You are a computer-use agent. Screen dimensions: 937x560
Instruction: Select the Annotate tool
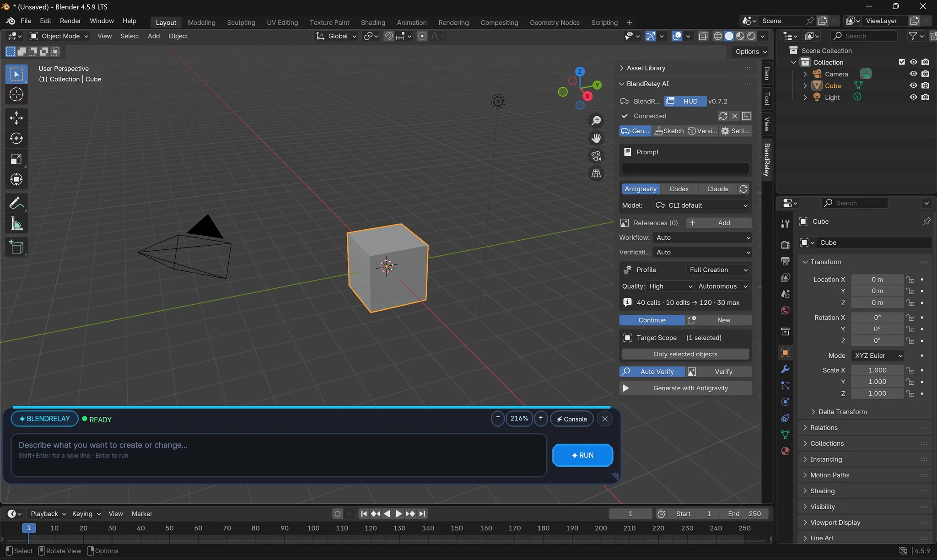(16, 203)
